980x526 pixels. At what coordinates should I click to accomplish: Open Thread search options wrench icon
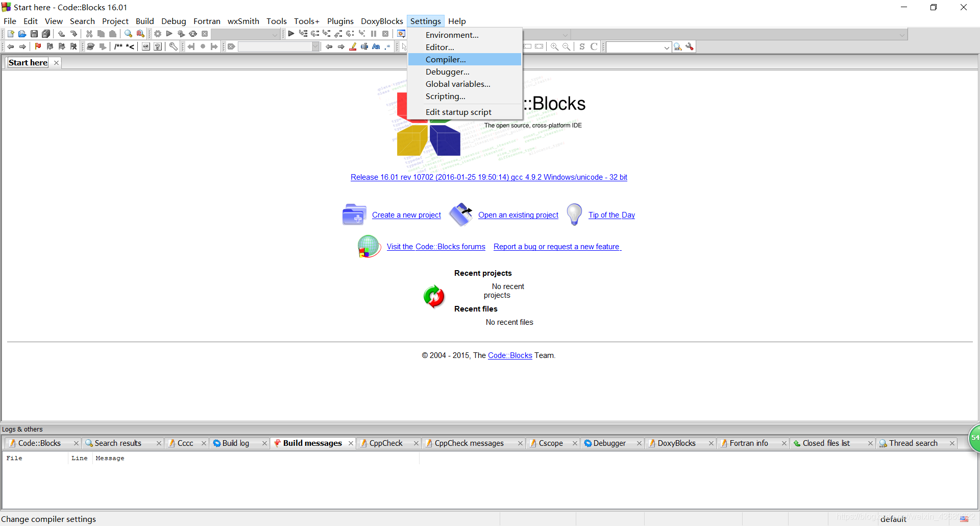coord(690,46)
